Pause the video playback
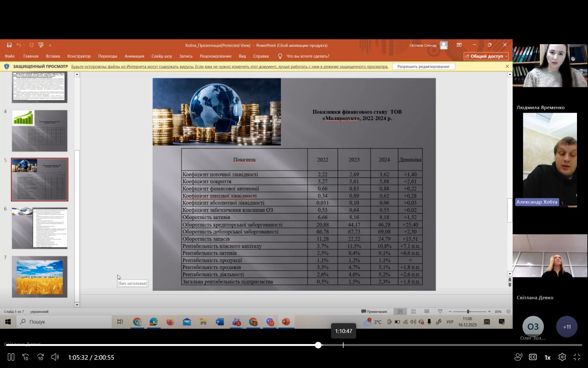The width and height of the screenshot is (588, 368). click(11, 357)
